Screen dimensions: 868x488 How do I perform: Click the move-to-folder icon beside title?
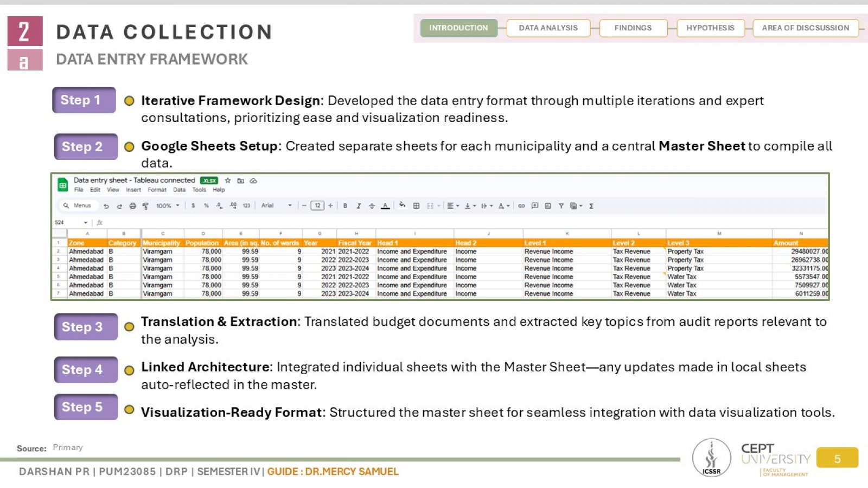click(x=241, y=181)
